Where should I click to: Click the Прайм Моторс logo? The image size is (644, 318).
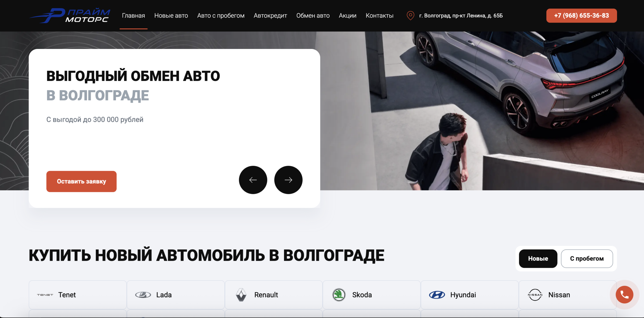coord(70,16)
